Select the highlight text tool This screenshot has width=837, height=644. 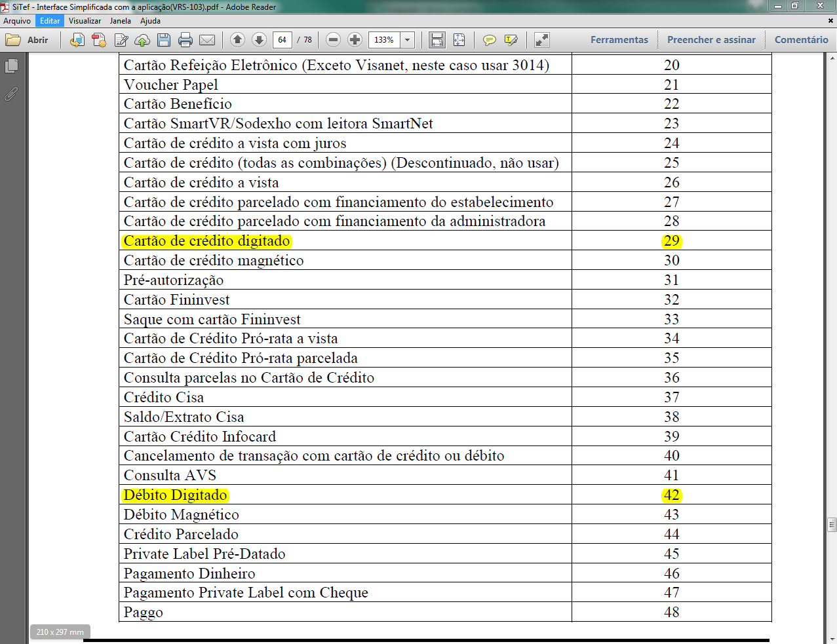click(511, 40)
